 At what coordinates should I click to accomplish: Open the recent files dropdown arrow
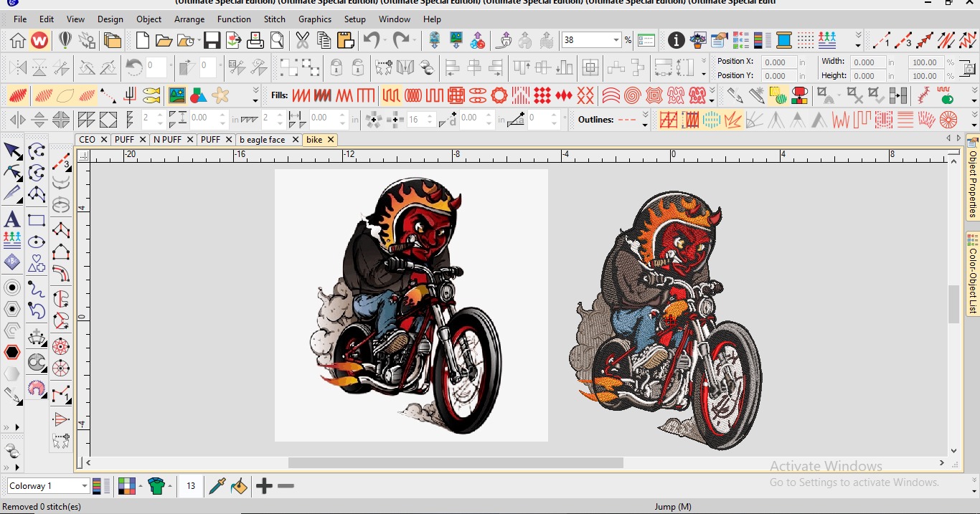198,41
